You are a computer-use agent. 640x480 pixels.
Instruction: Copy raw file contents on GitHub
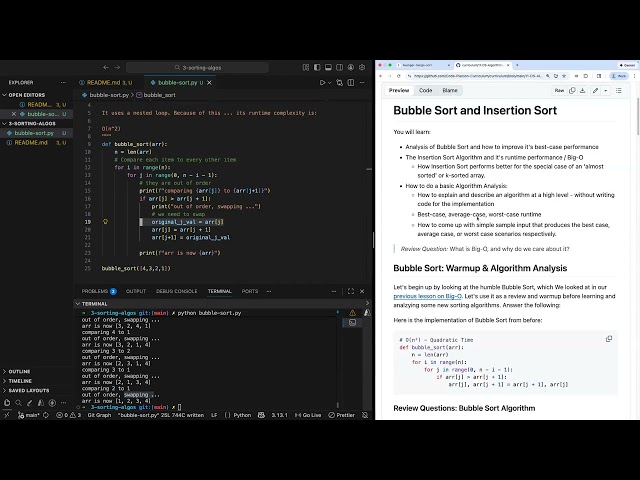(572, 91)
